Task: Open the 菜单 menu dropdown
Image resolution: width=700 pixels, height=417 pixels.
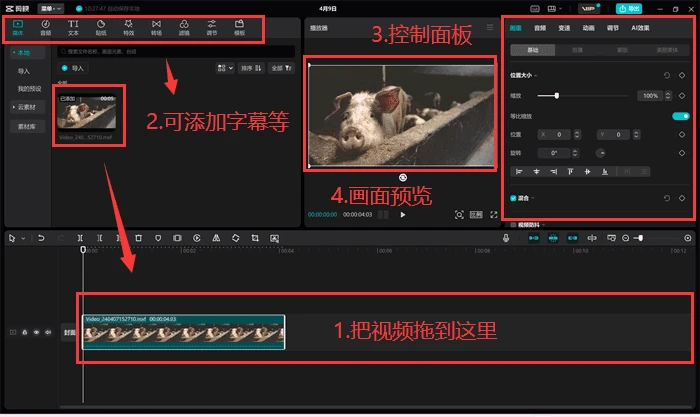Action: 50,8
